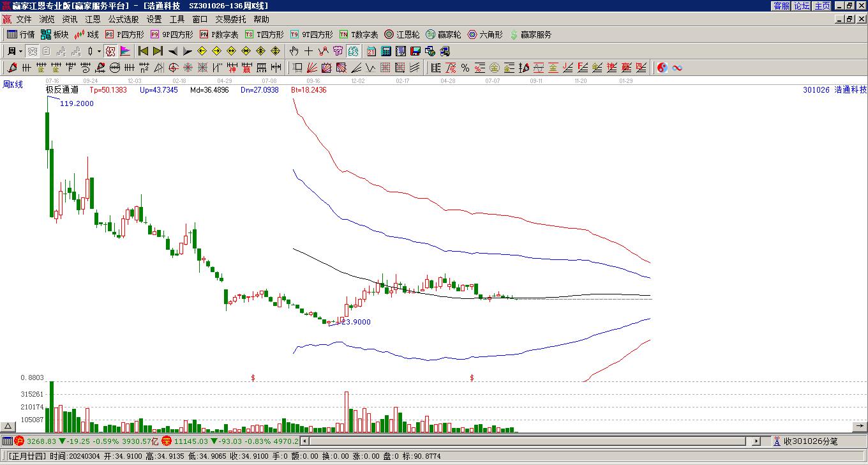Jump to first bar arrow icon
Image resolution: width=868 pixels, height=465 pixels.
[144, 51]
